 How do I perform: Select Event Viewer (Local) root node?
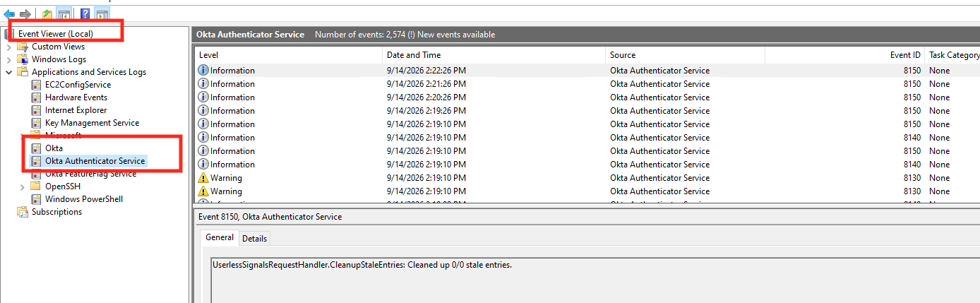56,34
